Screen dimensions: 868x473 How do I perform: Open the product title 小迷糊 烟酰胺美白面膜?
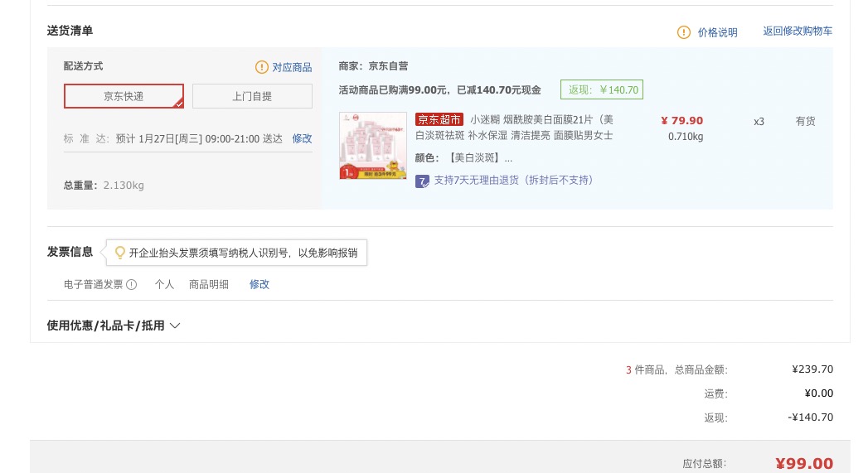tap(514, 128)
